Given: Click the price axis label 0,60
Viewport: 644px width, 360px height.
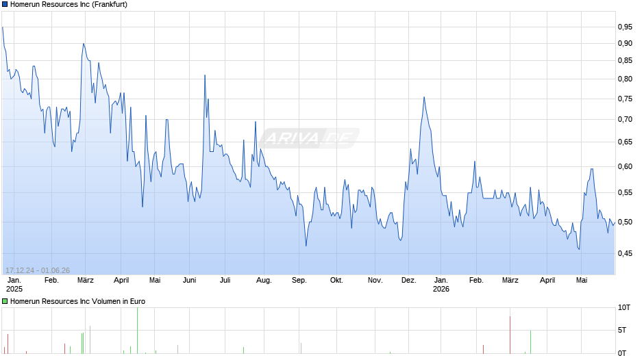Looking at the screenshot, I should click(625, 167).
